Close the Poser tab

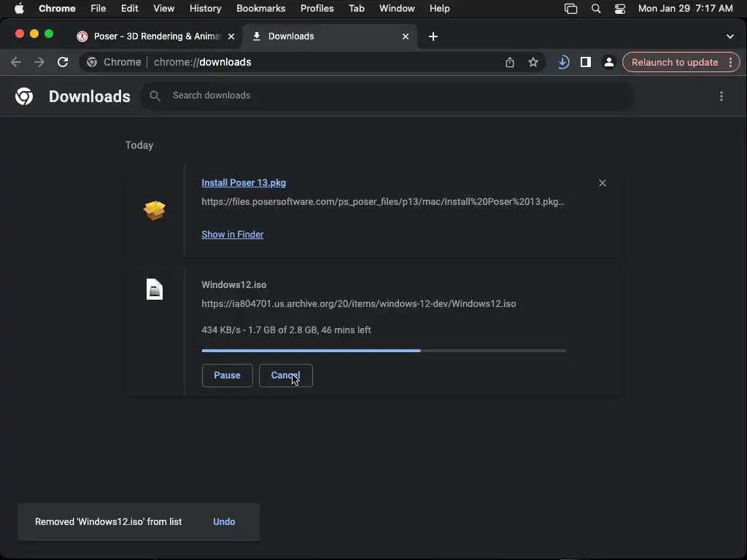(231, 36)
